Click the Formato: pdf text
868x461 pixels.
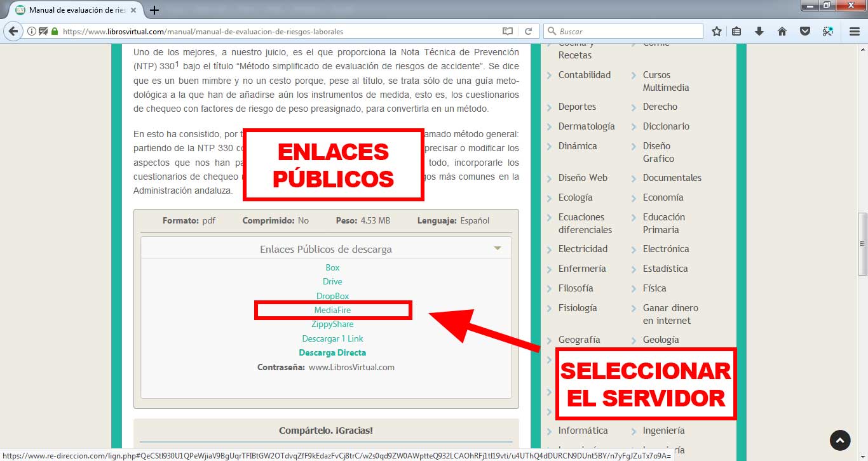[189, 220]
